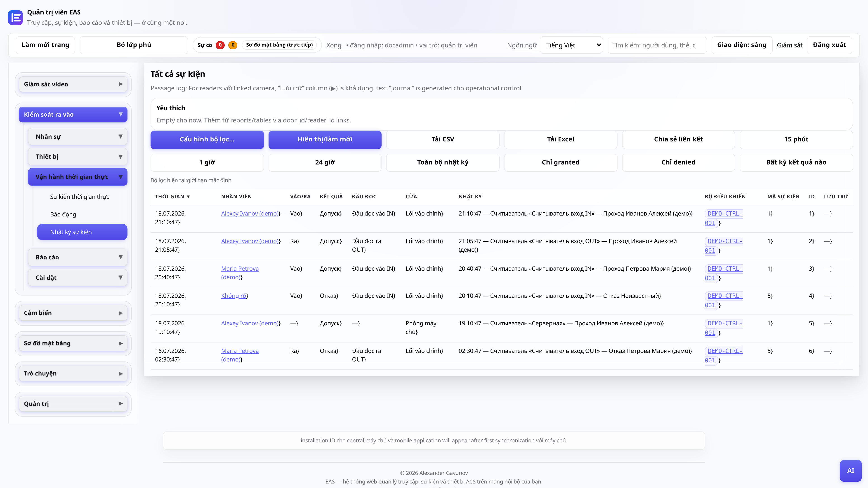Toggle the Chỉ granted filter

(x=560, y=162)
